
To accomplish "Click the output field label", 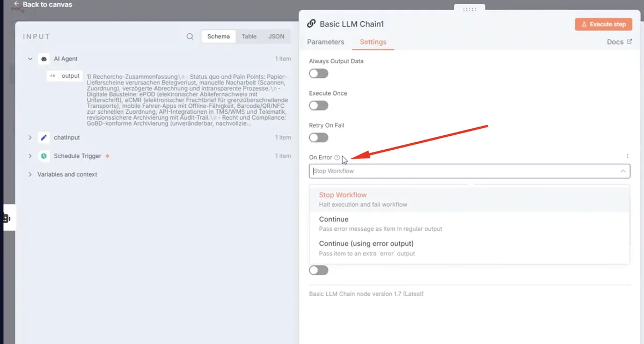I will (x=70, y=76).
